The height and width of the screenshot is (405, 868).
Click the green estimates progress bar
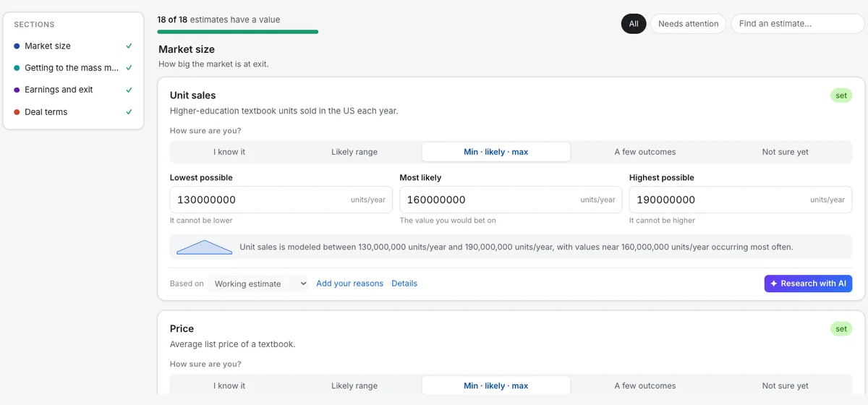tap(238, 32)
